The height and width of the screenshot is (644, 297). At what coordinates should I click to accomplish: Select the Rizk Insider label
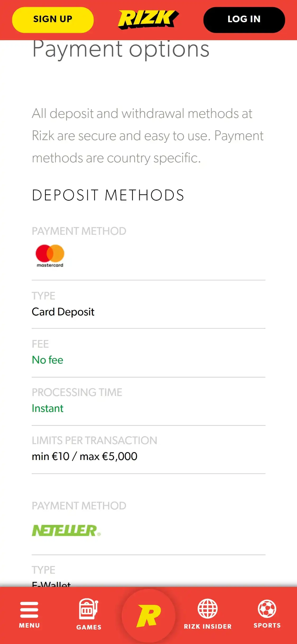click(x=208, y=626)
